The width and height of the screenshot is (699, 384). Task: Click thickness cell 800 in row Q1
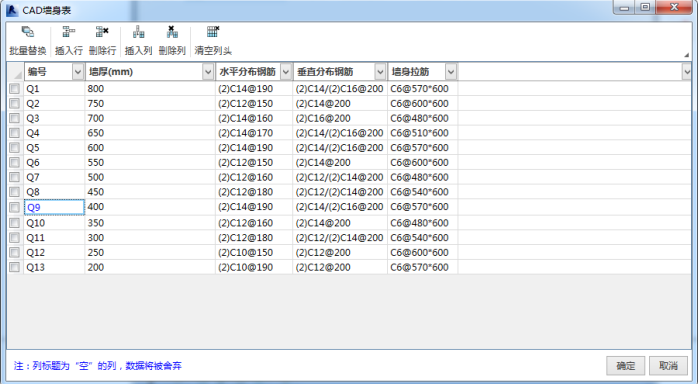150,89
